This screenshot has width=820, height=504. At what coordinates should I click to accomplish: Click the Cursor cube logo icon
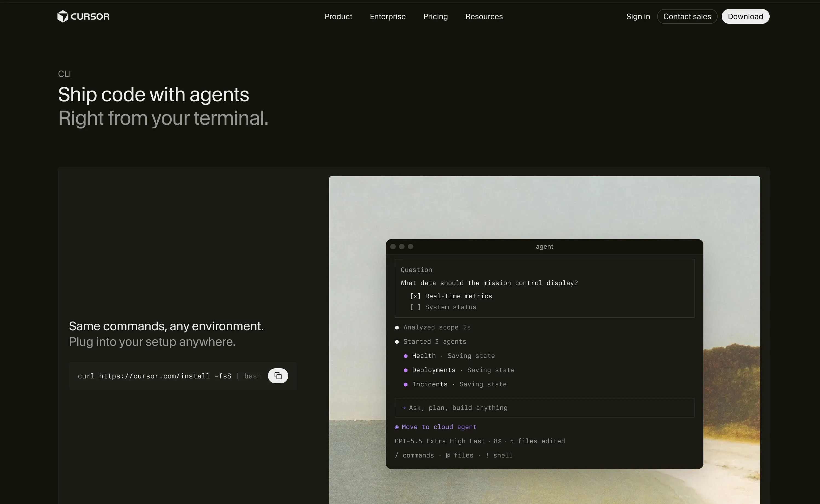[63, 16]
